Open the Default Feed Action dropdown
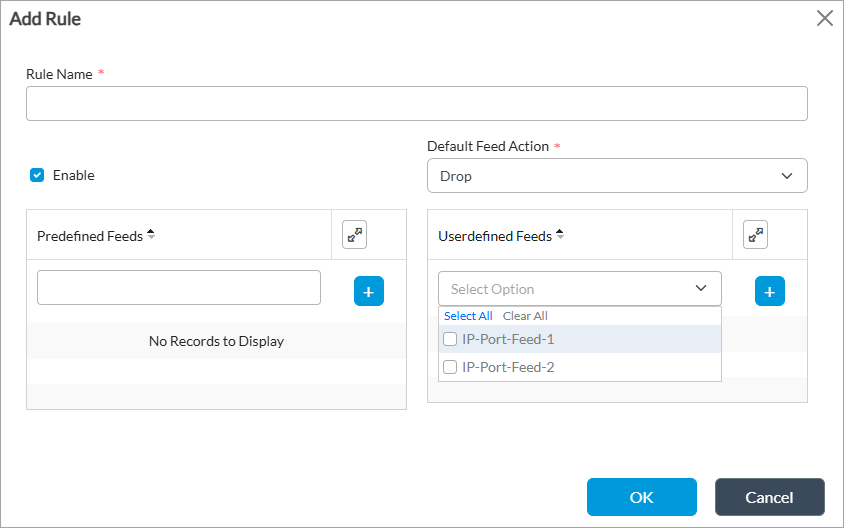The image size is (844, 528). pos(616,176)
